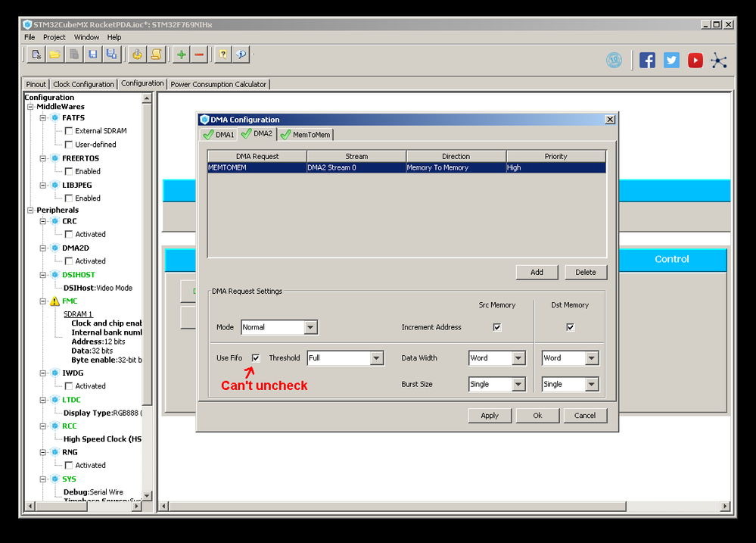Click the Save Project floppy icon
756x543 pixels.
tap(92, 55)
